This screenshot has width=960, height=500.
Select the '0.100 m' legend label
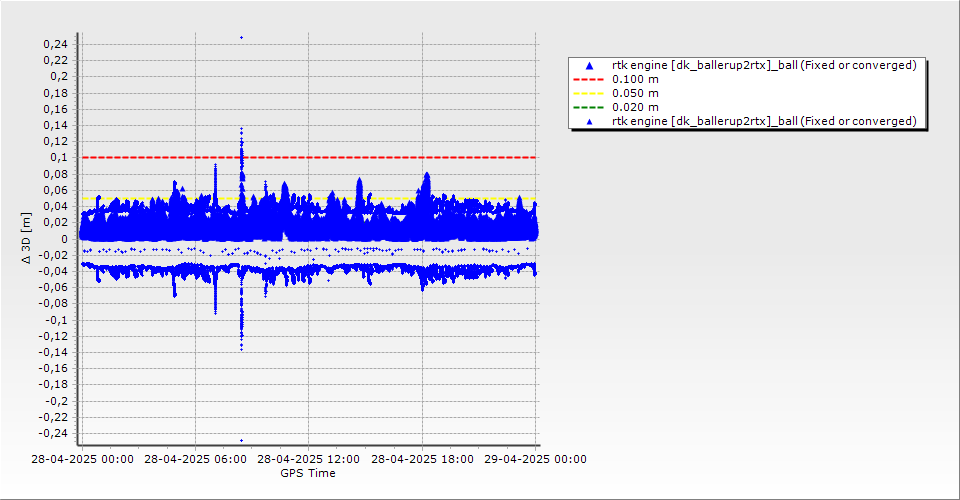click(x=635, y=80)
